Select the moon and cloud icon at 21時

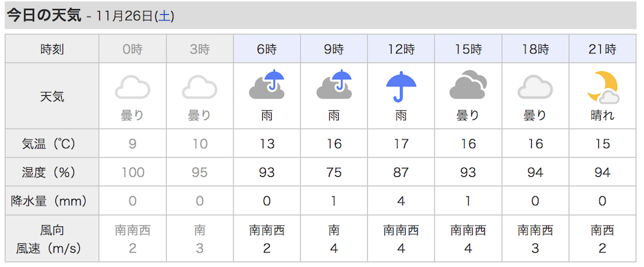click(x=603, y=87)
